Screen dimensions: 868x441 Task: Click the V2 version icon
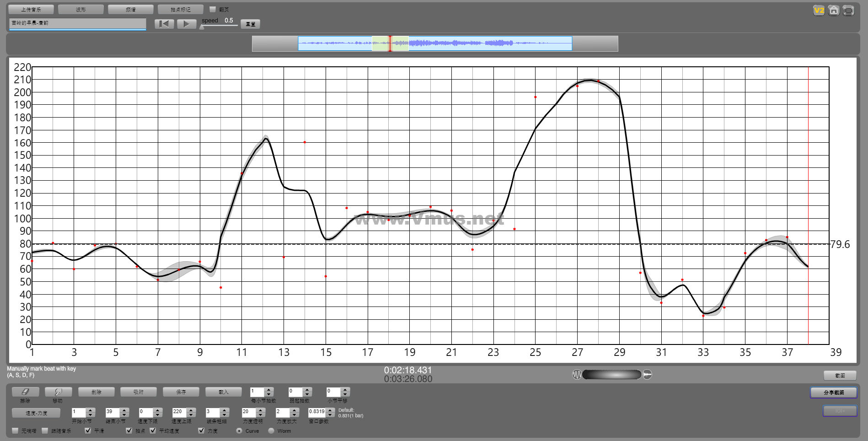pos(819,11)
